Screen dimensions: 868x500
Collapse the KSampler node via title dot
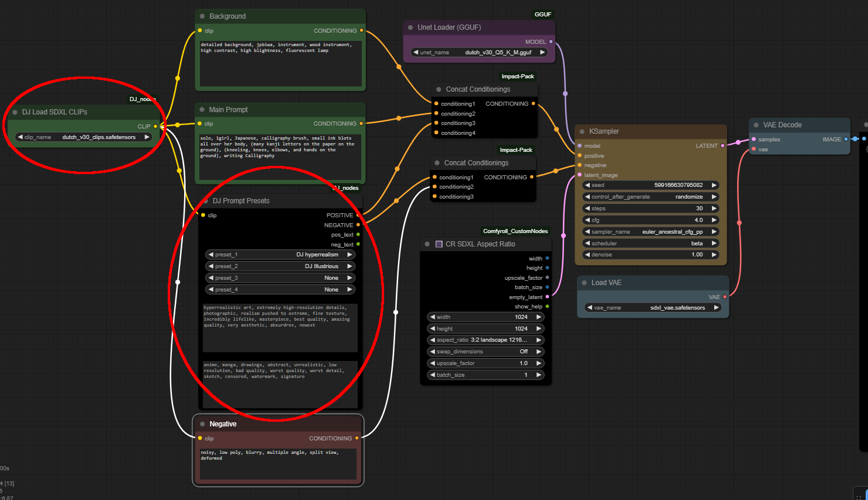582,131
